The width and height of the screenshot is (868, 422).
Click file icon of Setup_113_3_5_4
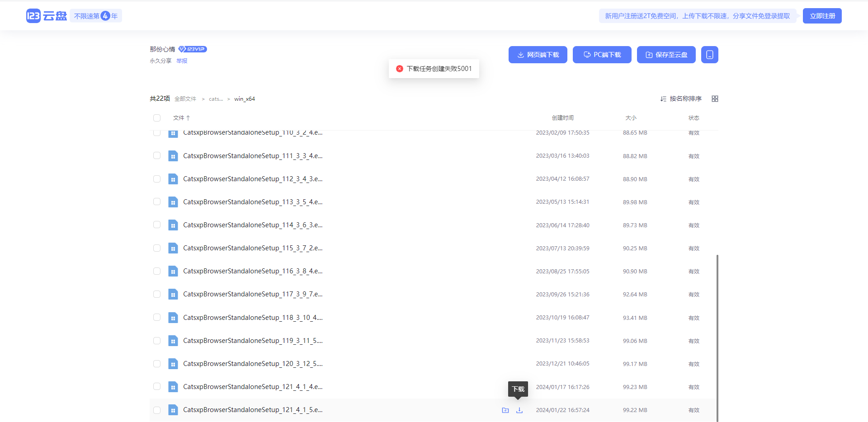[173, 202]
